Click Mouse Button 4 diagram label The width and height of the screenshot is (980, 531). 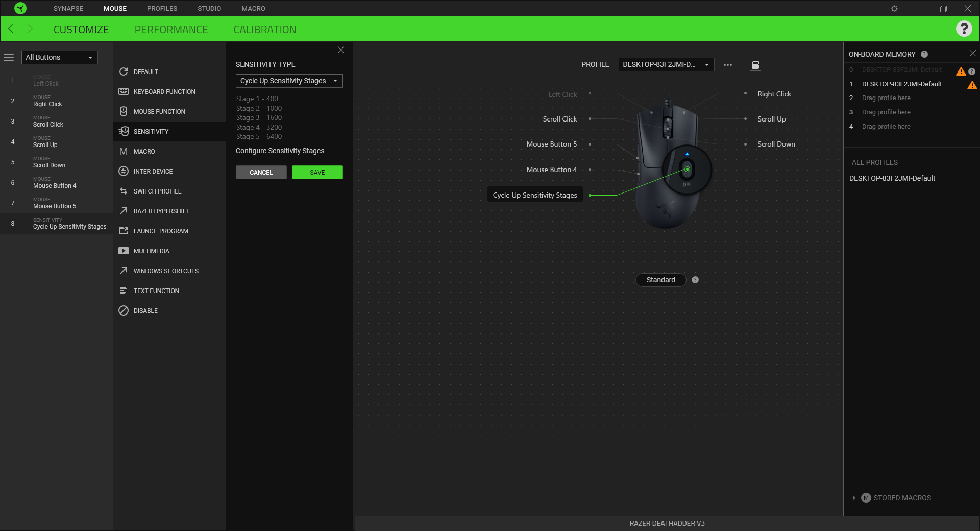(552, 170)
